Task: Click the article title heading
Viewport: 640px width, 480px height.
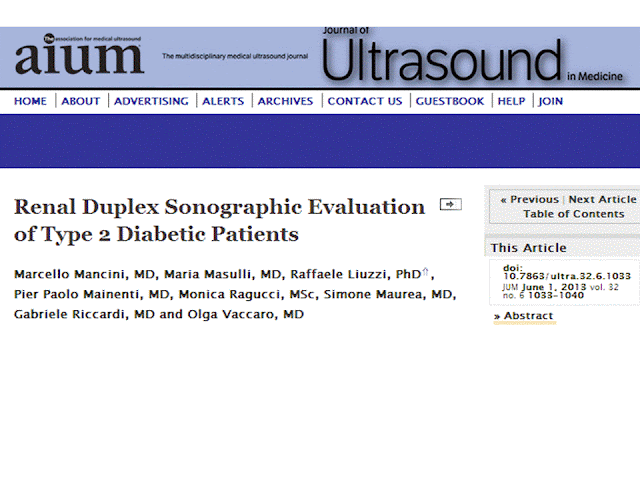Action: (x=220, y=220)
